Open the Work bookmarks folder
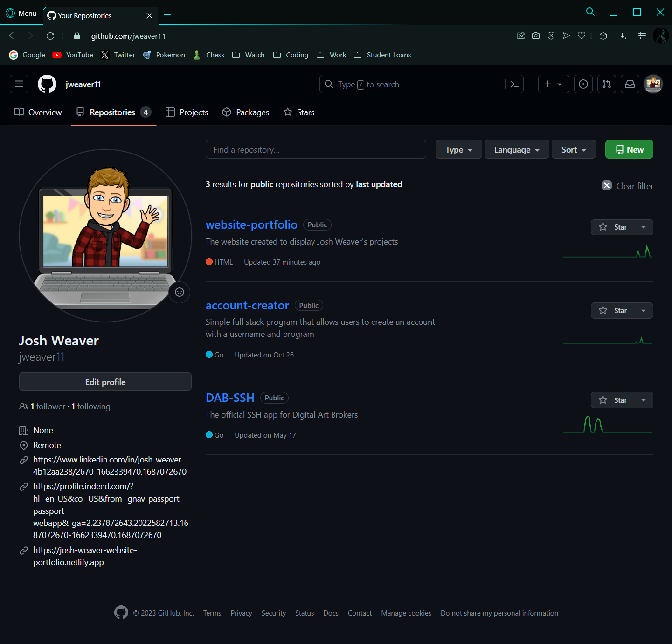 click(x=331, y=55)
